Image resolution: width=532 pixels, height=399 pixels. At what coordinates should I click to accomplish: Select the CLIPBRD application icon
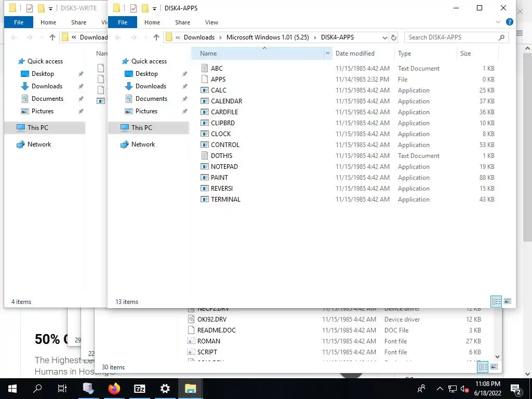204,123
